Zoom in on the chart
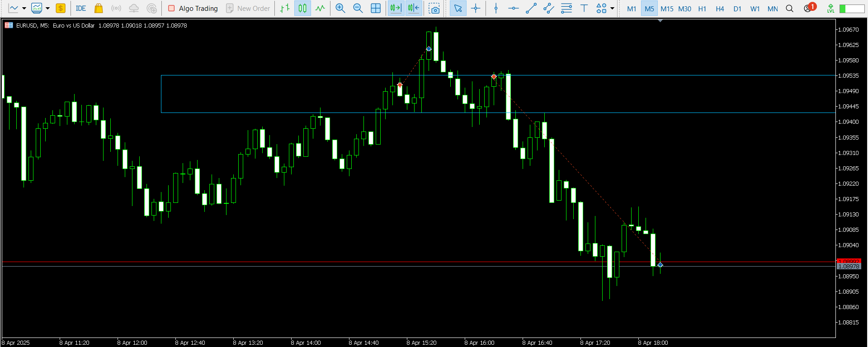Image resolution: width=868 pixels, height=347 pixels. point(340,8)
